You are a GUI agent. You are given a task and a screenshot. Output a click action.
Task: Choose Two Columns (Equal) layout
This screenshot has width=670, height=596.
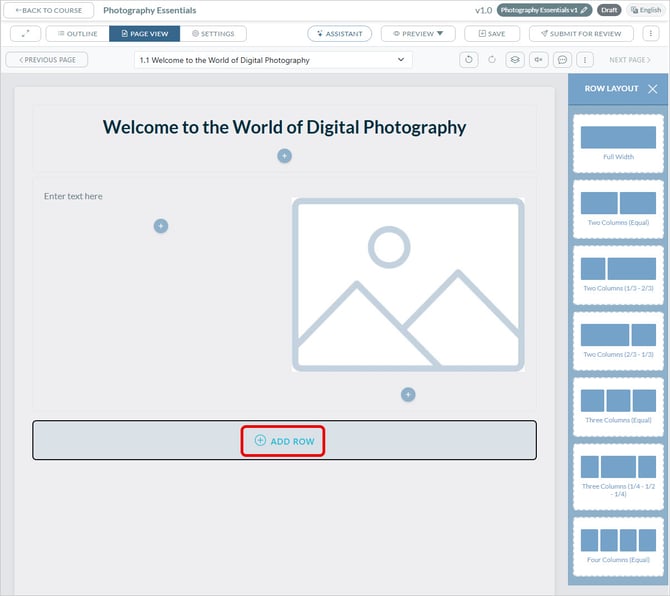pos(618,209)
